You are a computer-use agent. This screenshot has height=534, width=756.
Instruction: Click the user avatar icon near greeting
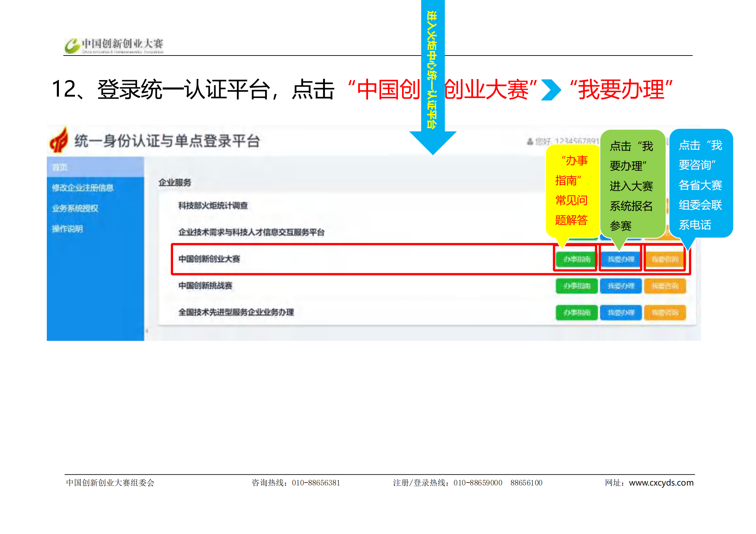pyautogui.click(x=530, y=142)
